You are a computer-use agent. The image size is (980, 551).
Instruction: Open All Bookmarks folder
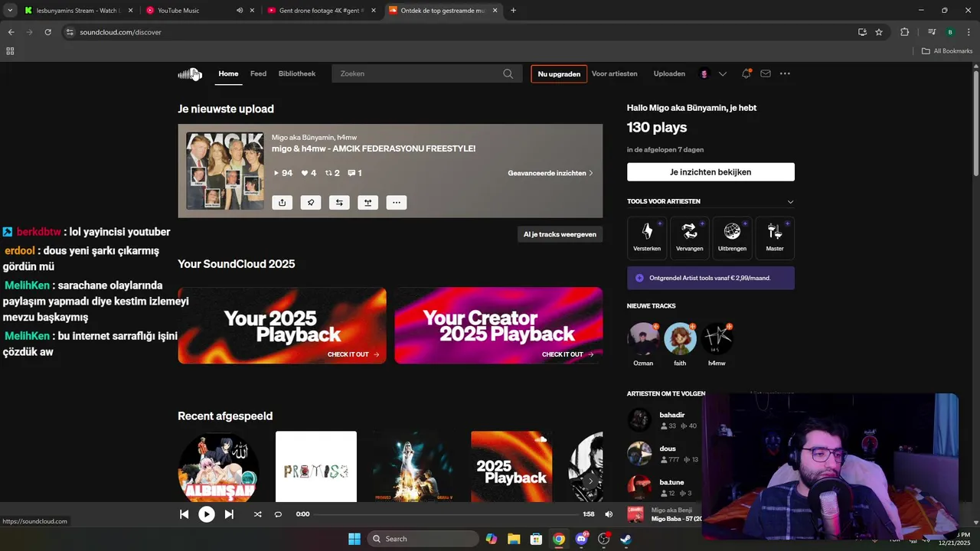click(x=947, y=51)
